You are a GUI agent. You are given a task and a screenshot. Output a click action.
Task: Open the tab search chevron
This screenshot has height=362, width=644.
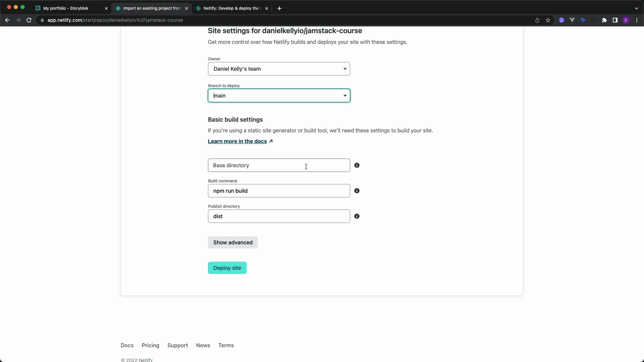click(637, 8)
